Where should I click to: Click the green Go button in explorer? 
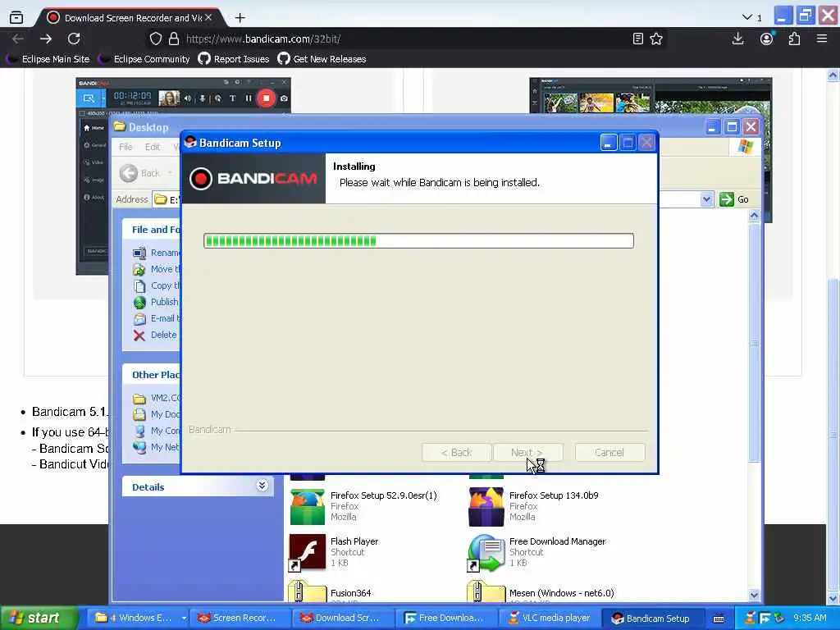pyautogui.click(x=734, y=199)
